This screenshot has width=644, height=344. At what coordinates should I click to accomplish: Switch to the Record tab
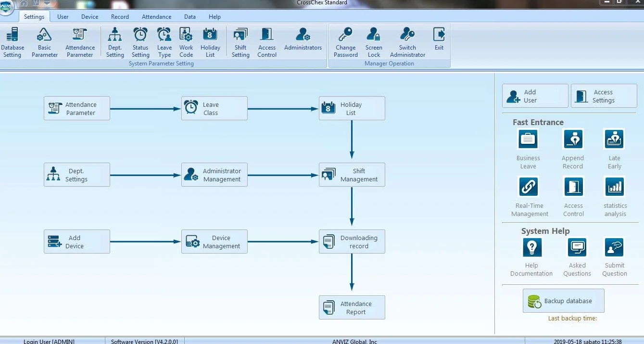(x=120, y=16)
